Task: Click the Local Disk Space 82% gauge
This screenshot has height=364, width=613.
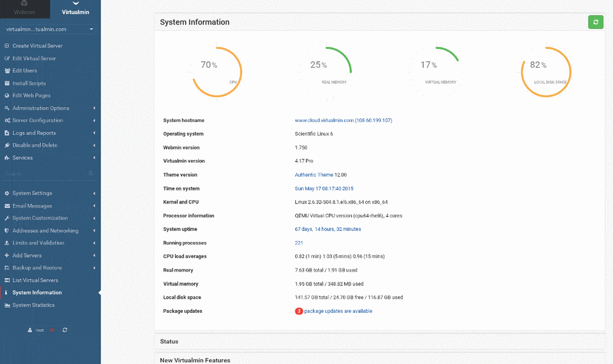Action: [x=546, y=72]
